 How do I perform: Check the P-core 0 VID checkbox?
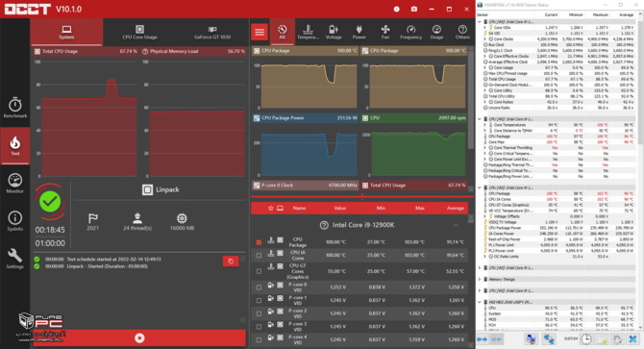(259, 287)
